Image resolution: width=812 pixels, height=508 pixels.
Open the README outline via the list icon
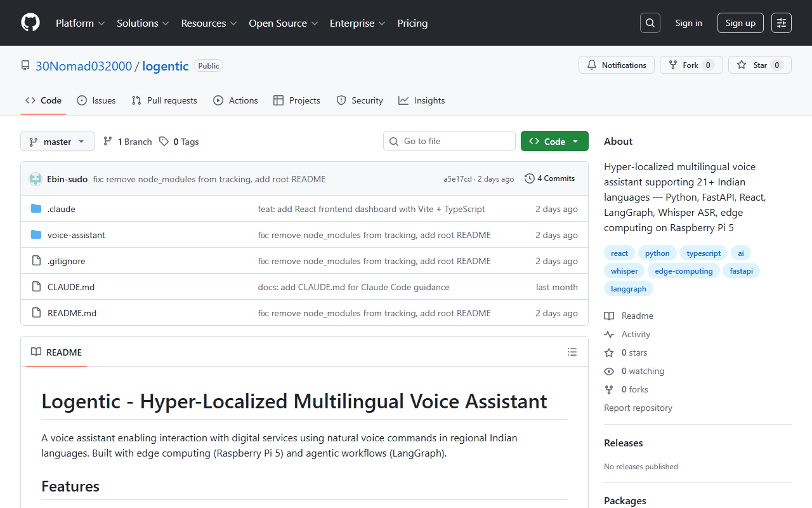pos(572,352)
